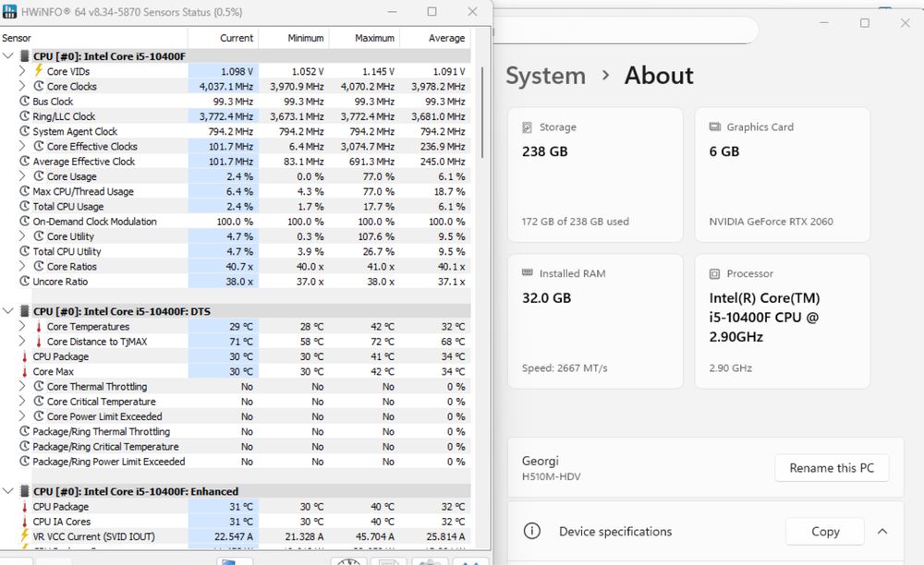Expand the Core Clocks row

(x=22, y=86)
